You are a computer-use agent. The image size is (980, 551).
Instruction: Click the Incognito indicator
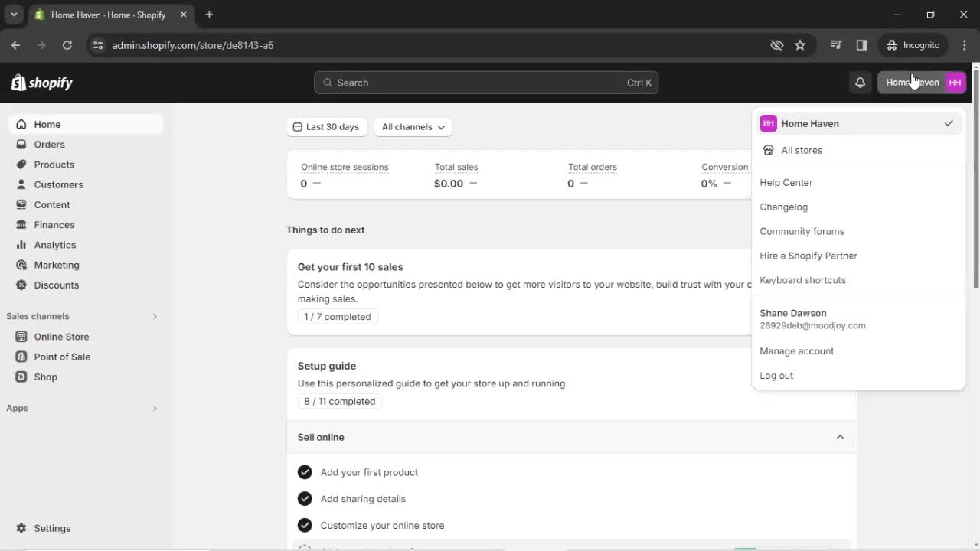[913, 45]
